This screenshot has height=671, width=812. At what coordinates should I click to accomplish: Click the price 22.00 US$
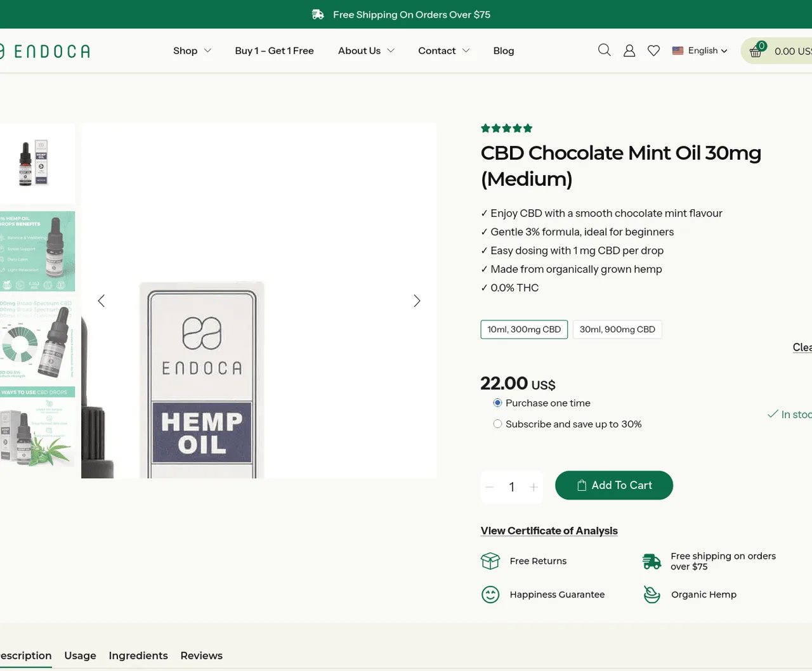[518, 383]
